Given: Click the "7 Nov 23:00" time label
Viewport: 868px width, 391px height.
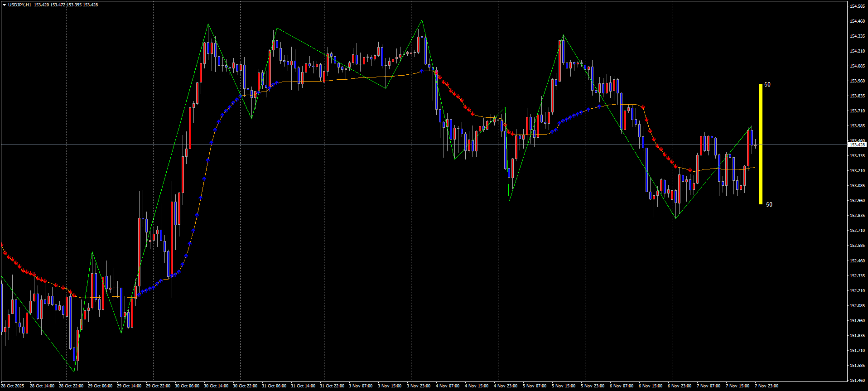Looking at the screenshot, I should click(x=767, y=386).
